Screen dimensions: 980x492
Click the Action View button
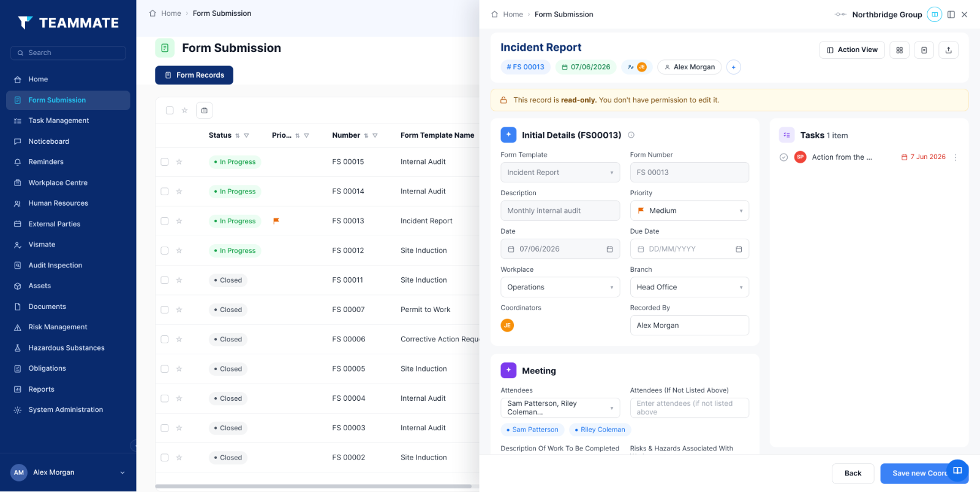click(851, 50)
